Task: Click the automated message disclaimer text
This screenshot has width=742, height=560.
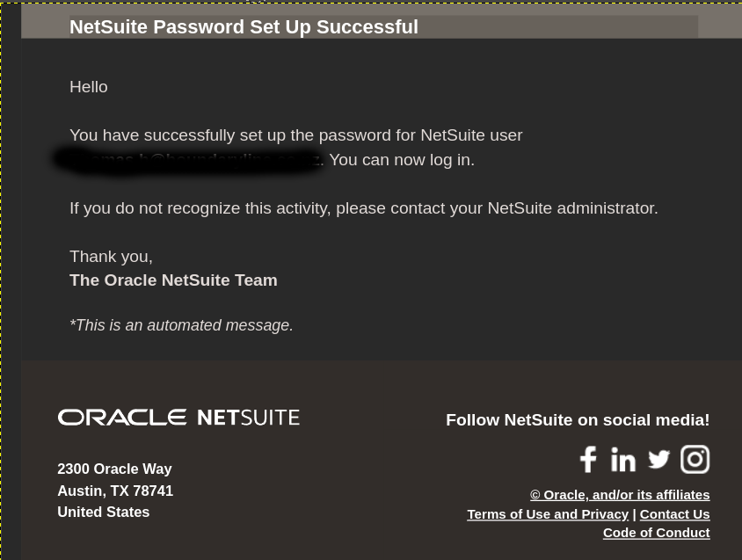Action: (x=180, y=324)
